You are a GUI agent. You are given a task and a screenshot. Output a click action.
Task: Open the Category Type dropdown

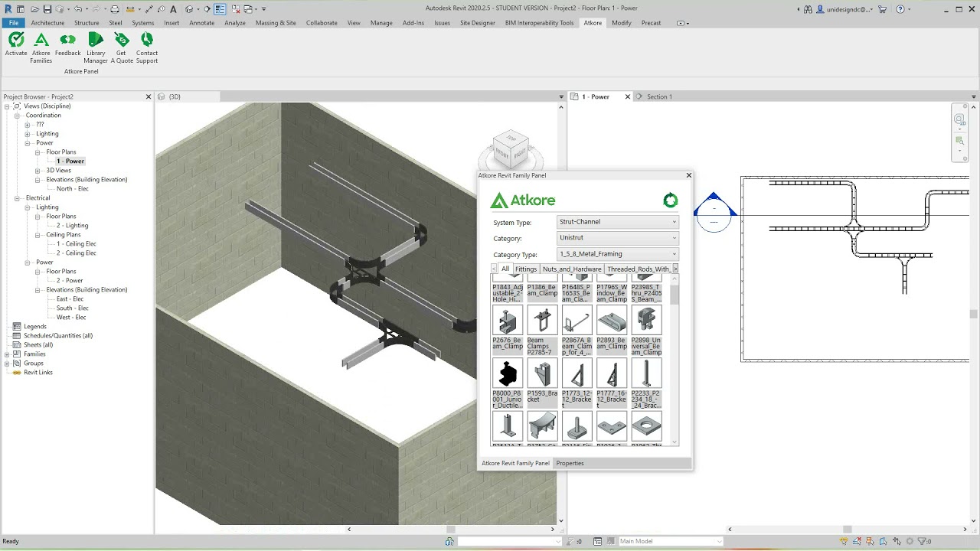click(x=618, y=254)
